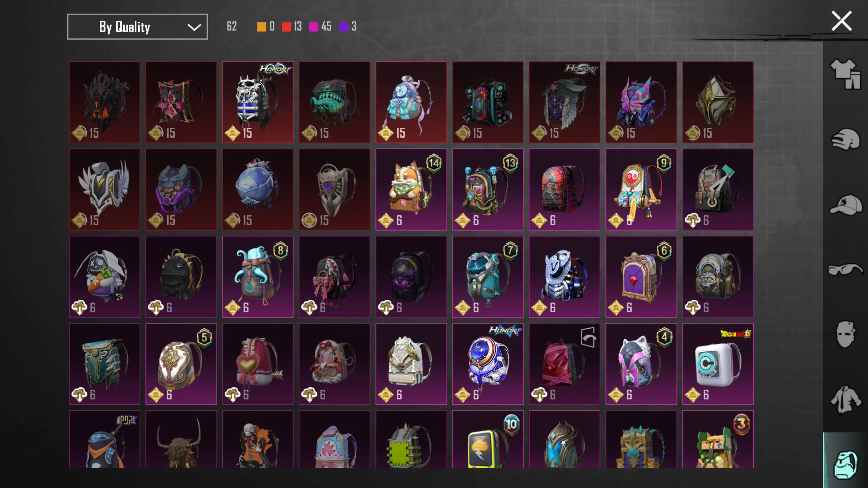Select the face mask category icon
The height and width of the screenshot is (488, 868).
click(845, 334)
